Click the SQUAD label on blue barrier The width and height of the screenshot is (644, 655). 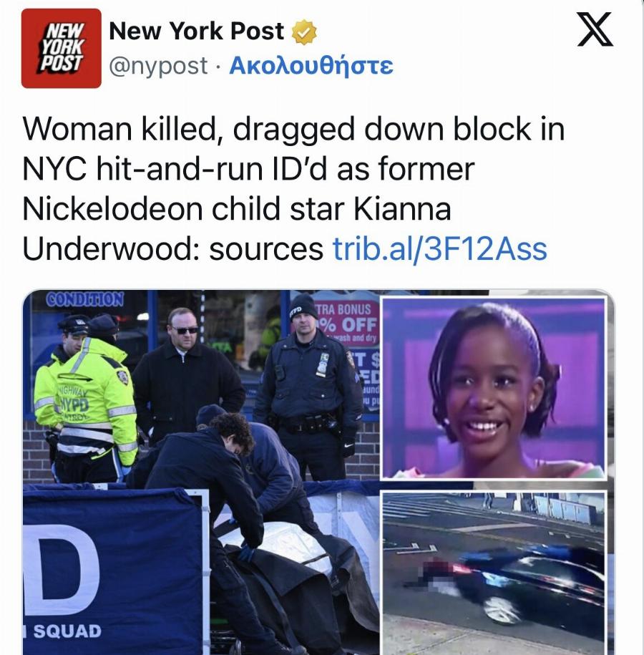tap(67, 631)
